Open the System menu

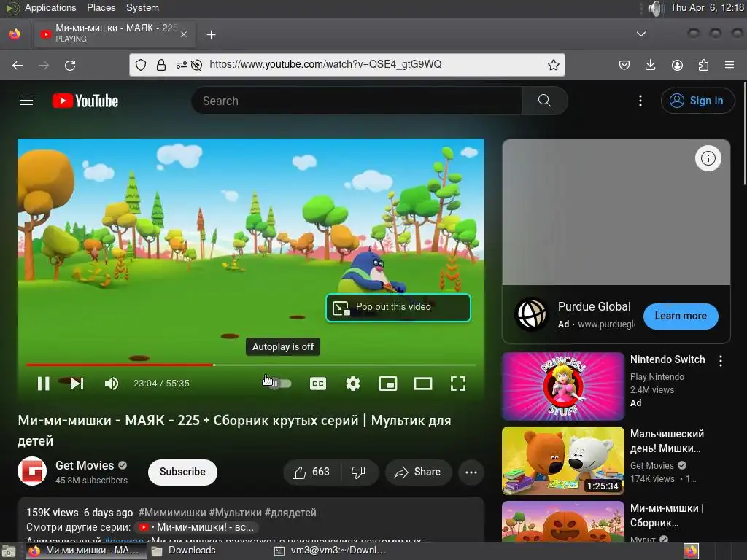(x=142, y=7)
